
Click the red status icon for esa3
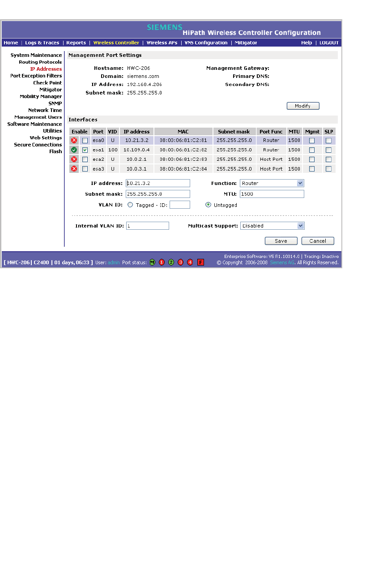click(x=74, y=168)
